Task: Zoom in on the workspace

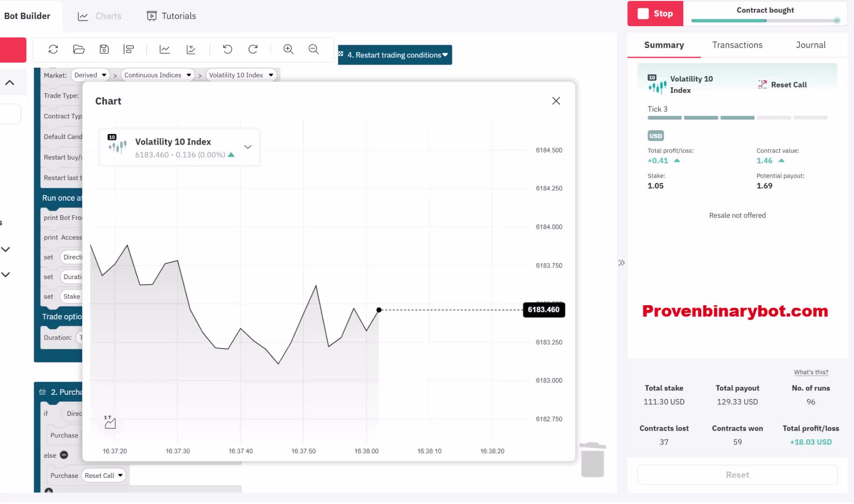Action: click(x=288, y=49)
